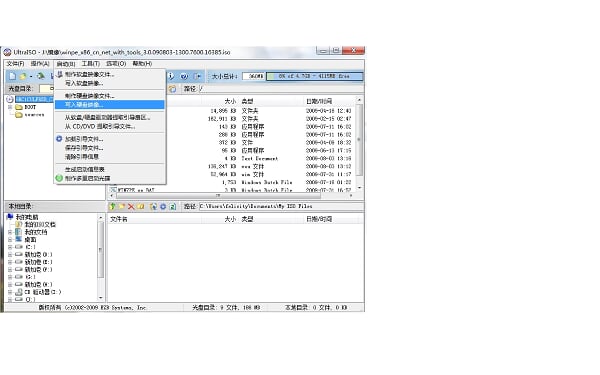Open the 工具(T) menu
600x375 pixels.
pyautogui.click(x=91, y=64)
